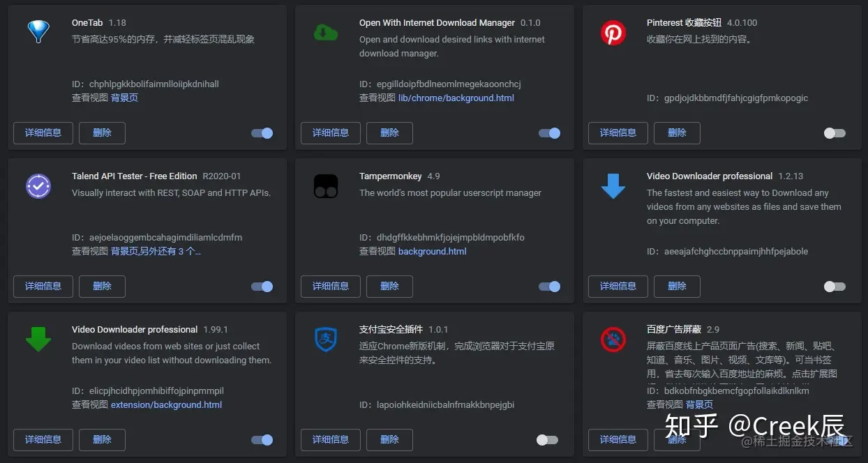The height and width of the screenshot is (463, 868).
Task: Open Tampermonkey's background.html link
Action: (433, 251)
